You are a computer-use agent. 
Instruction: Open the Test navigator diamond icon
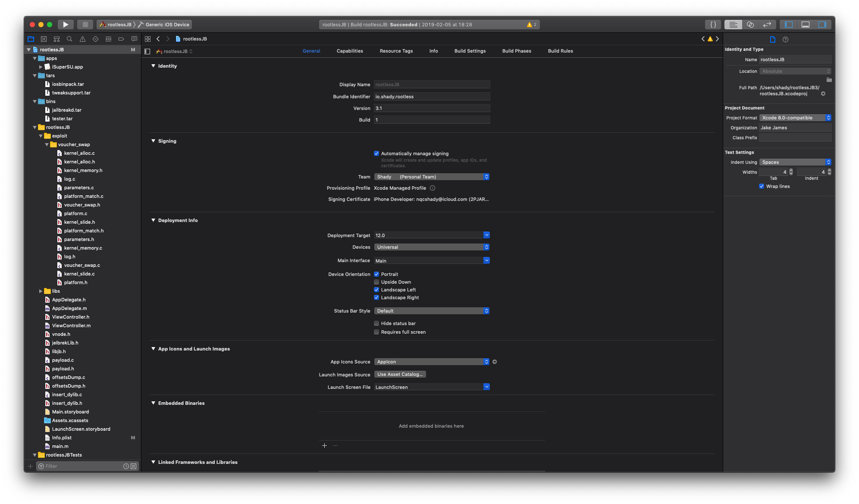[x=95, y=39]
